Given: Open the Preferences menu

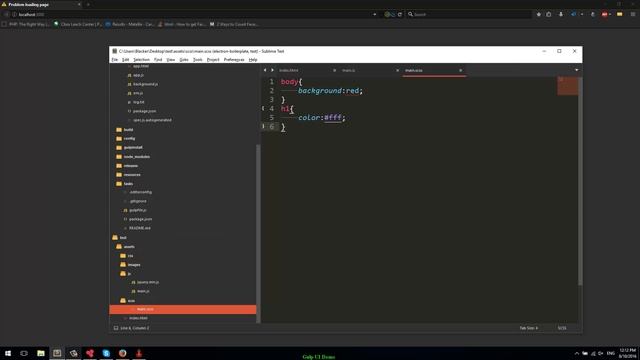Looking at the screenshot, I should 234,60.
